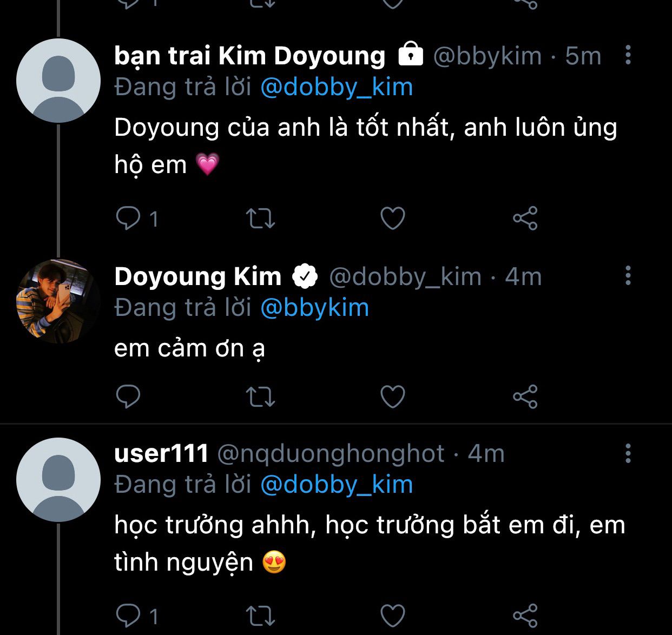The width and height of the screenshot is (672, 635).
Task: Like the user111 tweet
Action: click(x=393, y=616)
